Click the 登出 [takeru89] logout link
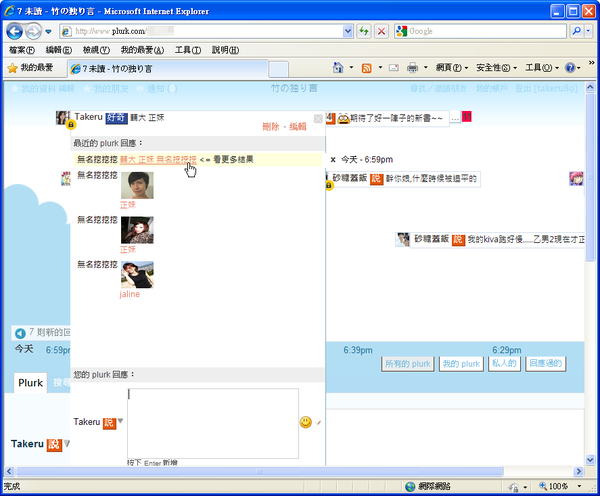The image size is (600, 496). [546, 88]
